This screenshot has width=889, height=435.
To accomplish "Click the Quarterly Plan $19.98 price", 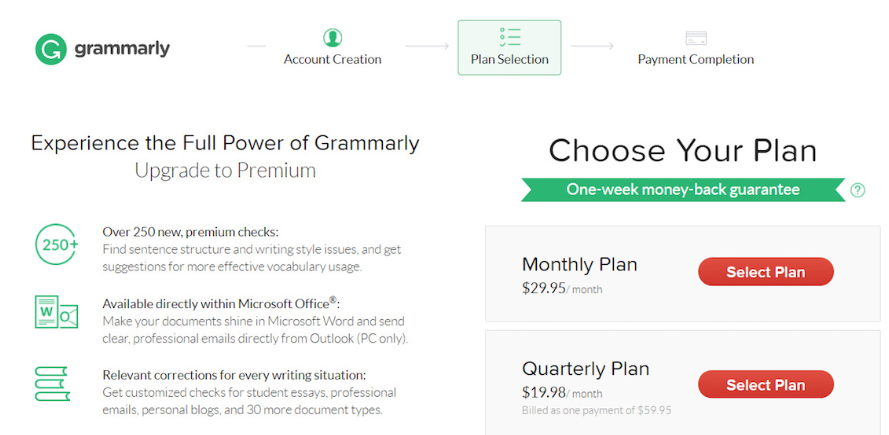I will pyautogui.click(x=544, y=393).
